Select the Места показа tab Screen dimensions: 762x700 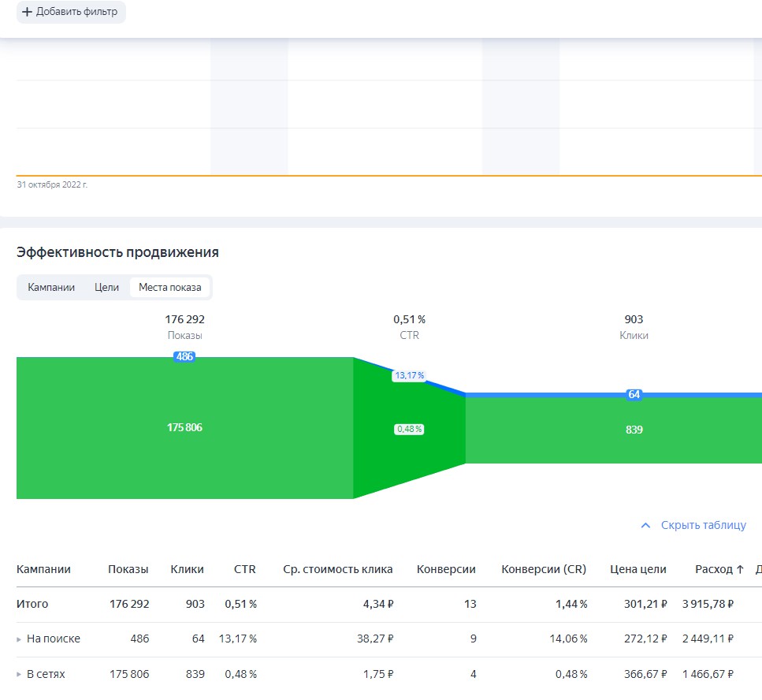point(169,287)
